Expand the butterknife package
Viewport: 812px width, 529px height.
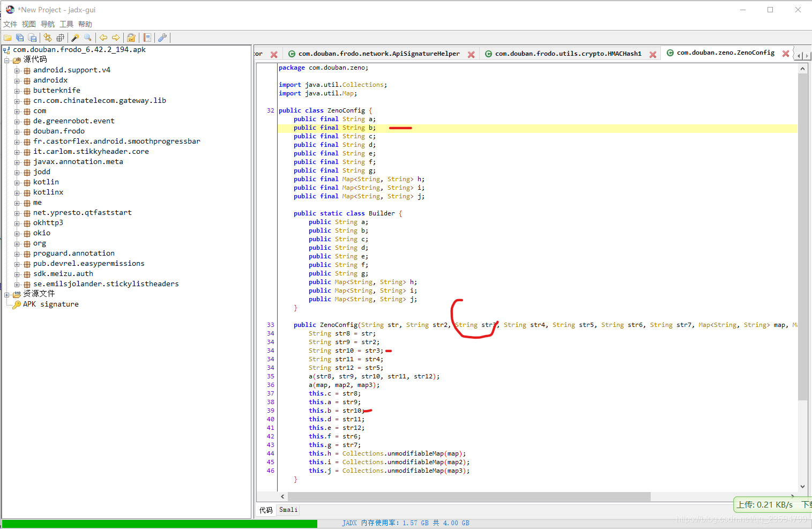point(17,91)
